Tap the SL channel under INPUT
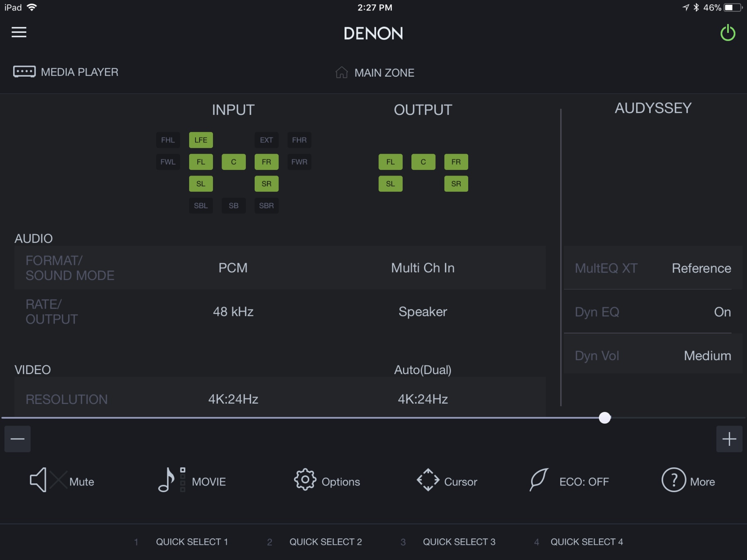Viewport: 747px width, 560px height. 201,184
